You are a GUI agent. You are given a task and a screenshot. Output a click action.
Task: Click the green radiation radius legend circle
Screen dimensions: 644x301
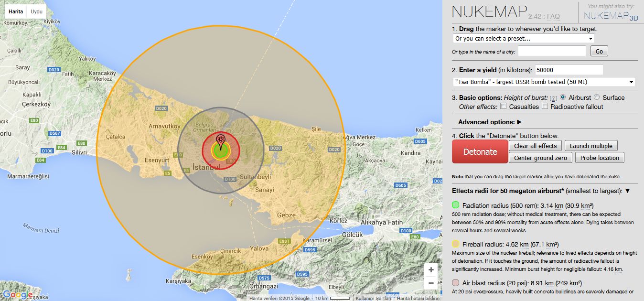[x=456, y=205]
